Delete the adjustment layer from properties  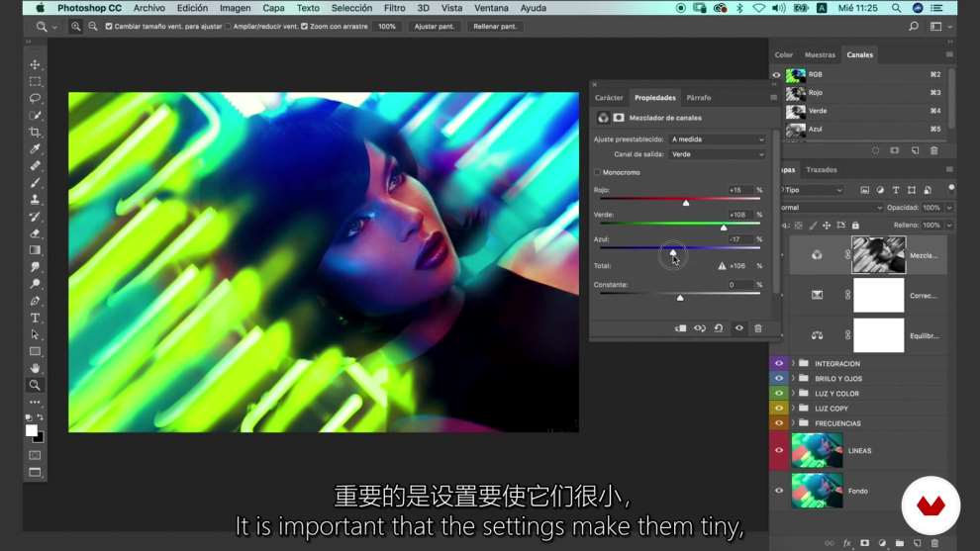[758, 328]
